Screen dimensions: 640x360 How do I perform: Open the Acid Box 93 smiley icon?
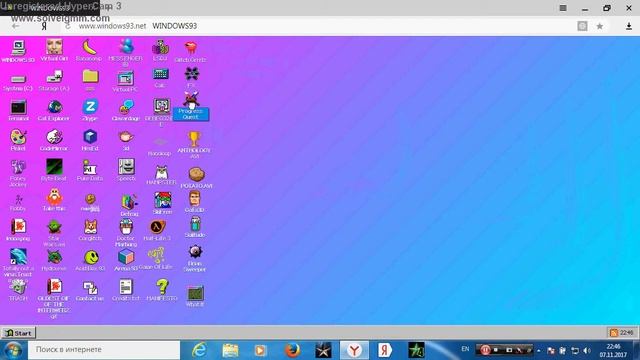coord(91,257)
